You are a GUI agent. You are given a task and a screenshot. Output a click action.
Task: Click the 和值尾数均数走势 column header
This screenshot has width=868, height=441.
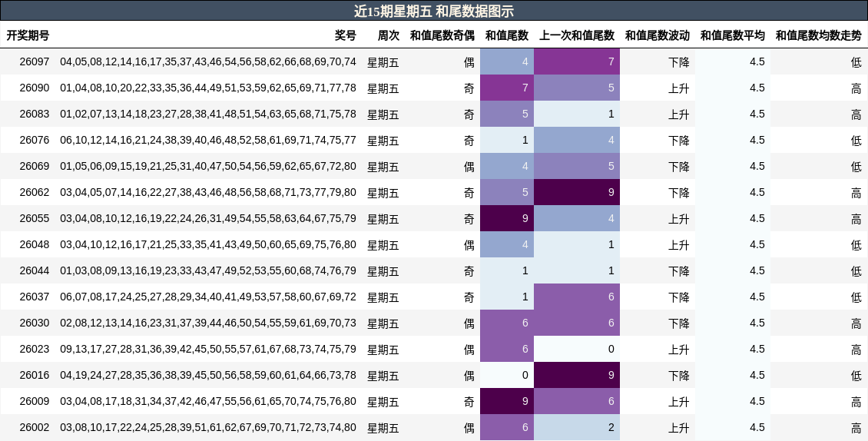coord(818,35)
